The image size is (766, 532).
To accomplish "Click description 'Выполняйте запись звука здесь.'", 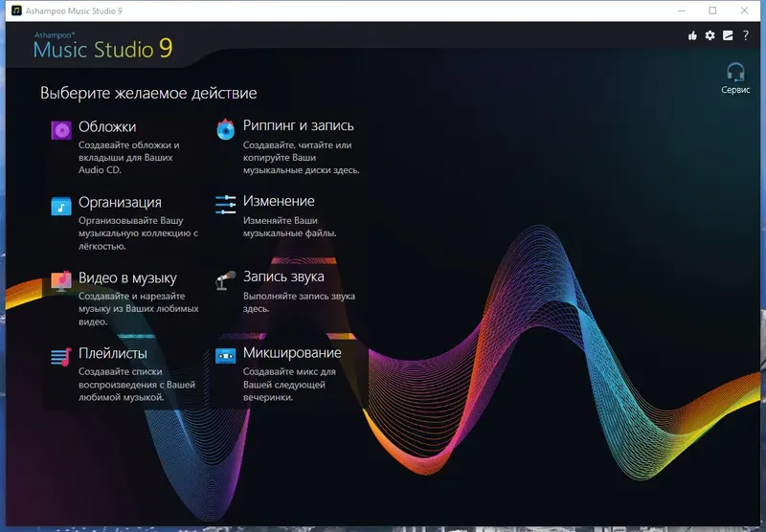I will 299,302.
